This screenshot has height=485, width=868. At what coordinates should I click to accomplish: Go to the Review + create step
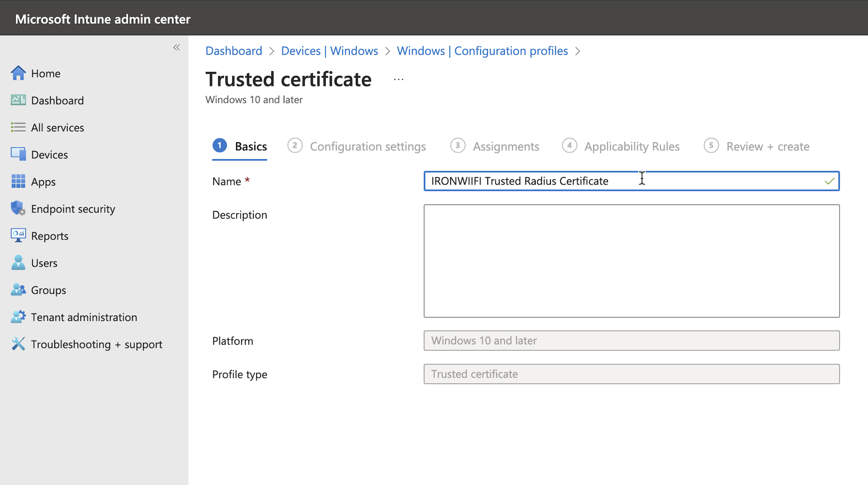coord(767,146)
